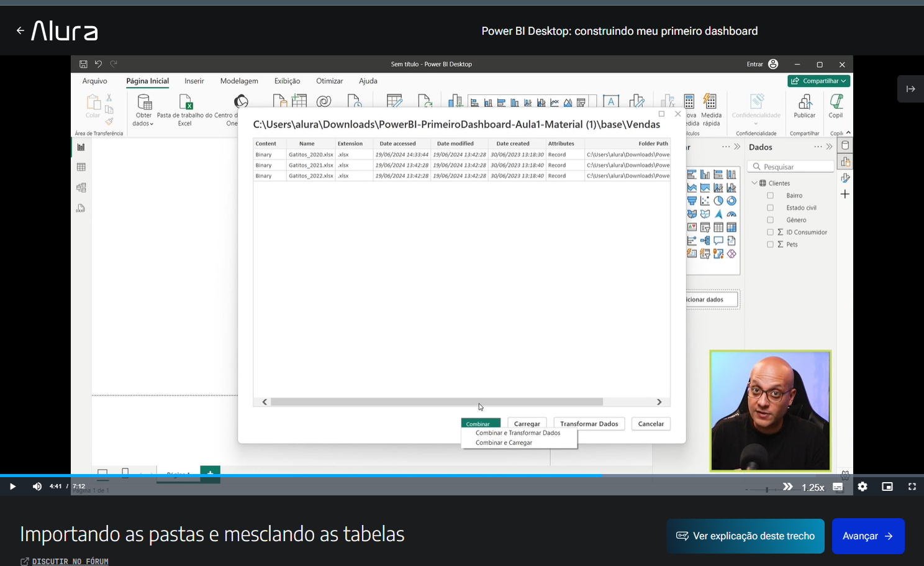Choose Combinar e Transformar Dados
This screenshot has width=924, height=566.
click(x=518, y=433)
